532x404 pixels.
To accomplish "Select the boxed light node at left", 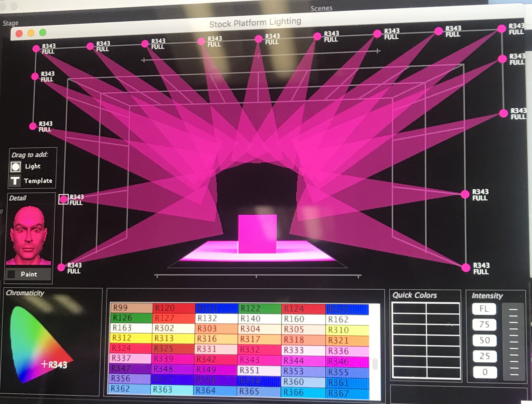I will (64, 199).
